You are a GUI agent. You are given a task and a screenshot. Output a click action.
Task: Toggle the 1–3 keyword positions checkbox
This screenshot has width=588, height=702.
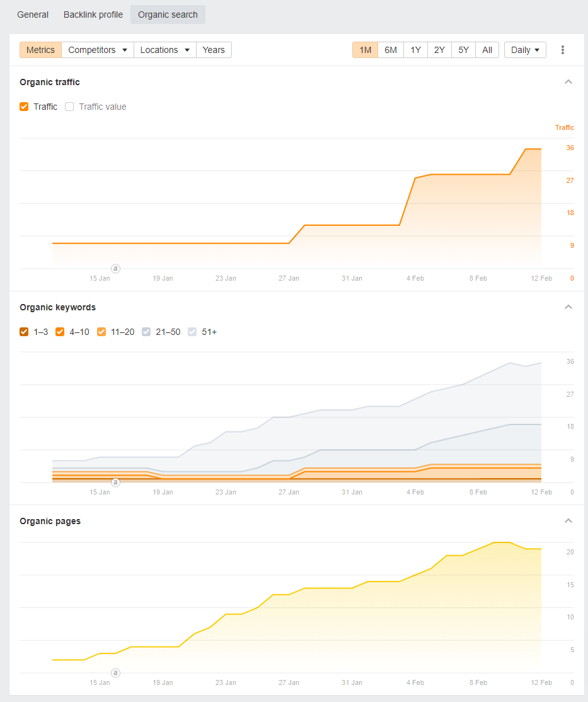point(25,332)
